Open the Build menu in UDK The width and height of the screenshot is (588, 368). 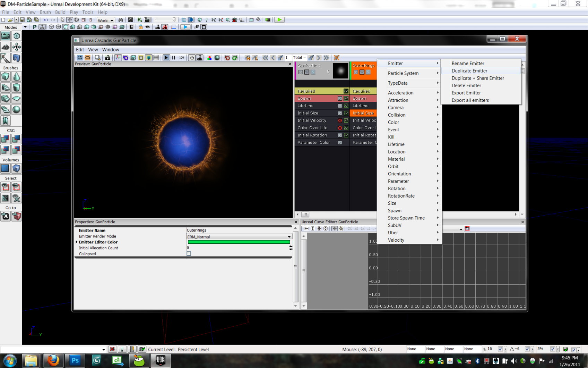[60, 12]
